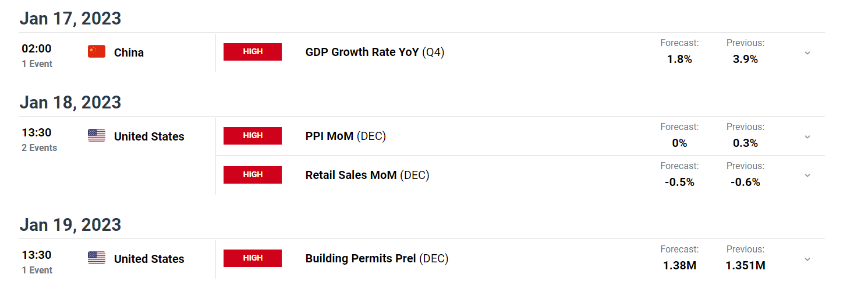868x295 pixels.
Task: Click the Jan 17, 2023 date heading
Action: (70, 18)
